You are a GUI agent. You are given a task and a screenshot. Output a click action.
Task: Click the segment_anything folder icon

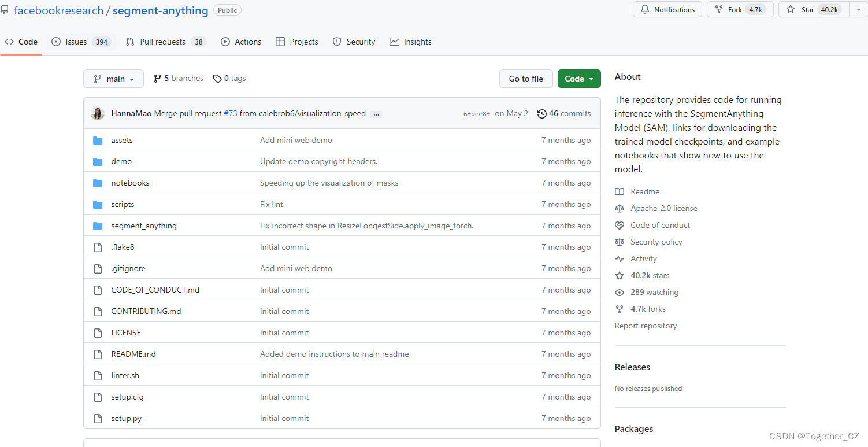(x=98, y=226)
